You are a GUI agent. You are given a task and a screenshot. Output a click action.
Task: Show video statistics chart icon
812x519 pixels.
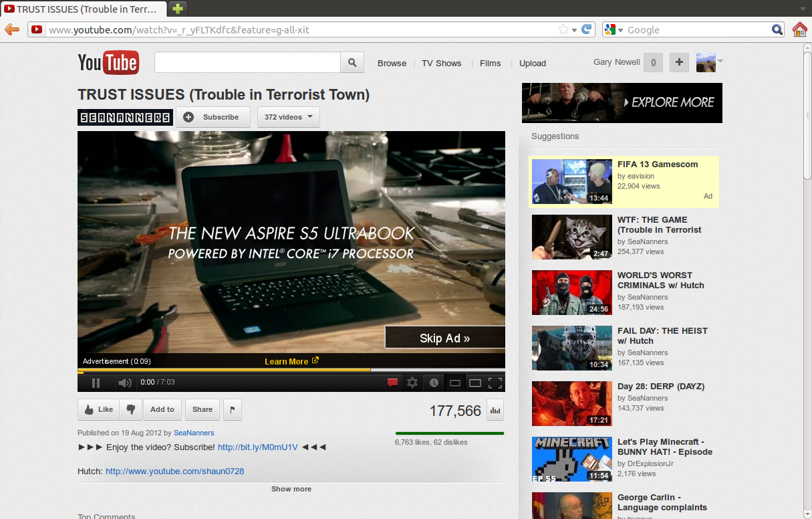tap(495, 410)
